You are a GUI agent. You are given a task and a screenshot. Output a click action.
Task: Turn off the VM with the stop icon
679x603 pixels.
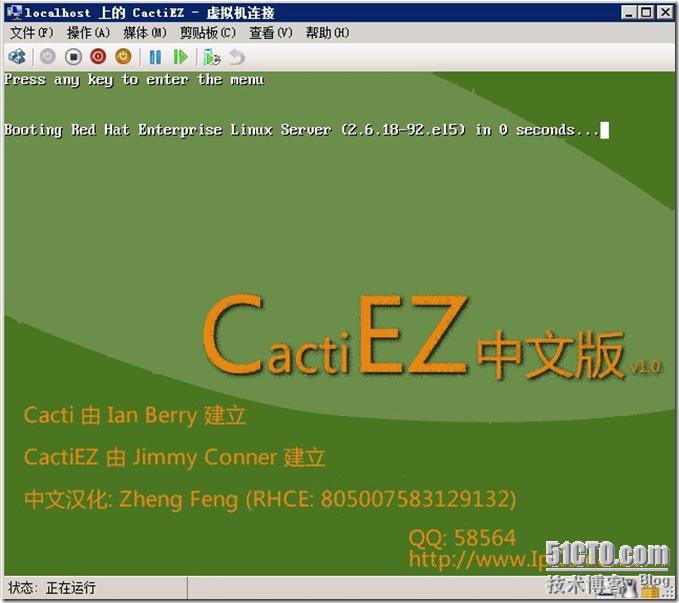73,57
